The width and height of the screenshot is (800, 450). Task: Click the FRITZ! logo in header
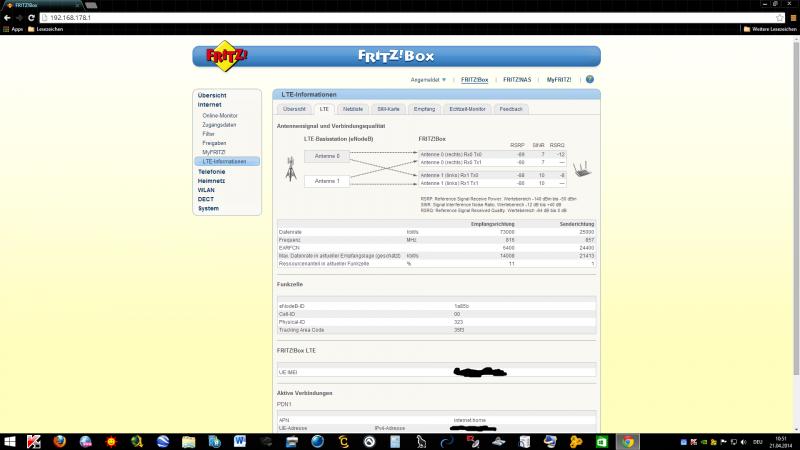click(227, 56)
